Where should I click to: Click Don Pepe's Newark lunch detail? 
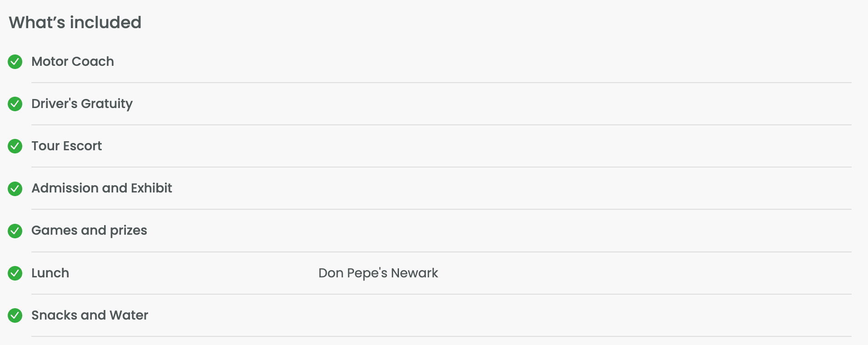(x=378, y=273)
